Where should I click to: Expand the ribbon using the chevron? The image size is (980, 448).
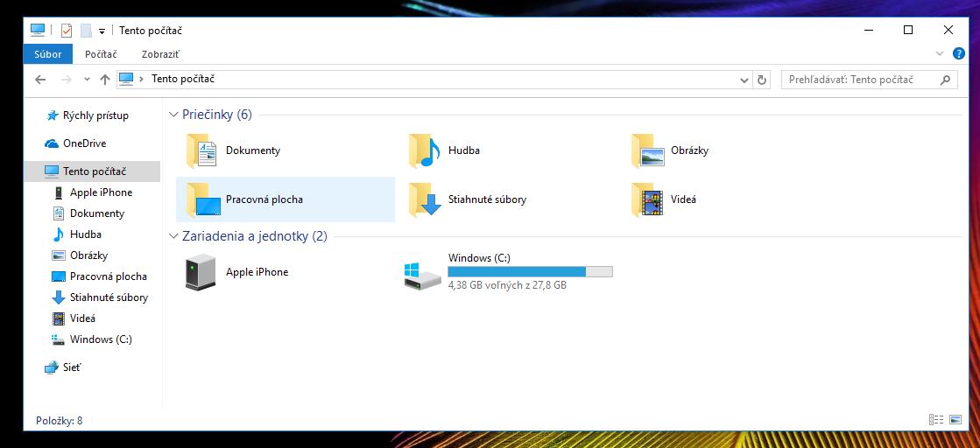pos(940,53)
